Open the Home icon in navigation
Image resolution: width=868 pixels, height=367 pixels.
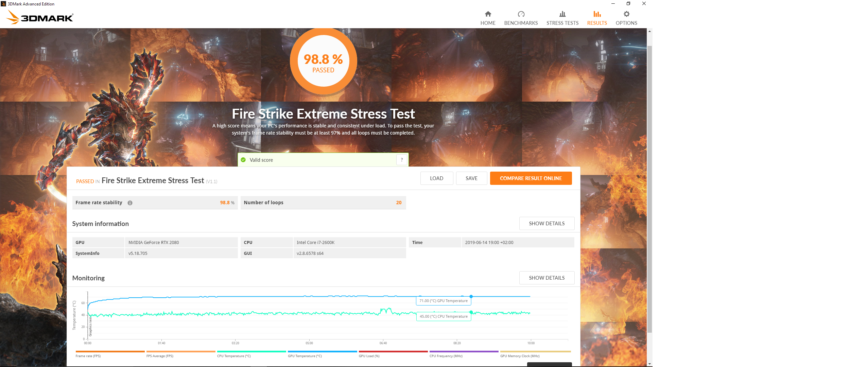[488, 14]
